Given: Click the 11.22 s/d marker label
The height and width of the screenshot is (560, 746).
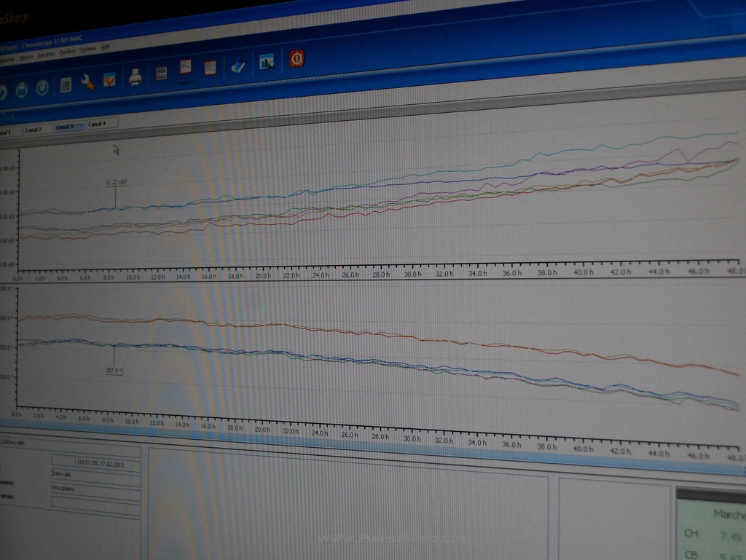Looking at the screenshot, I should 116,183.
